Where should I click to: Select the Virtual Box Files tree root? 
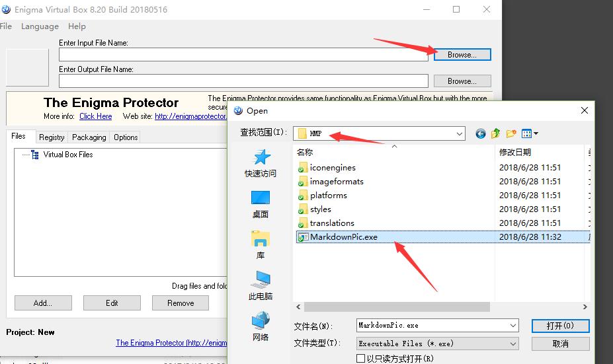coord(68,155)
